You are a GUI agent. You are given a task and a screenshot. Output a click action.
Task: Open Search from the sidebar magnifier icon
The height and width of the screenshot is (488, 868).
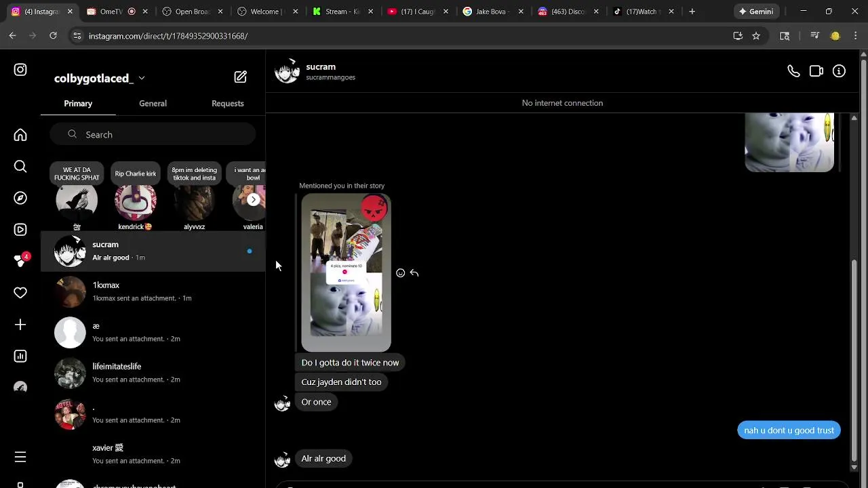[20, 167]
